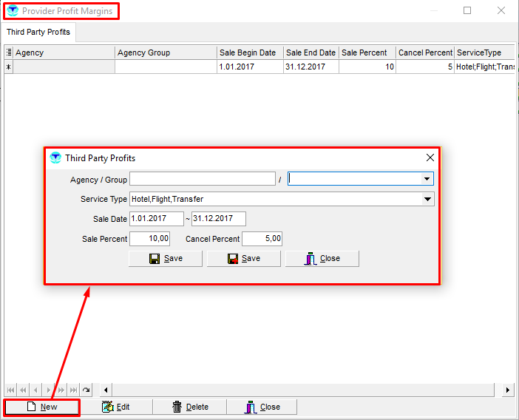This screenshot has width=519, height=420.
Task: Dismiss the Third Party Profits dialog with the X
Action: click(x=430, y=157)
